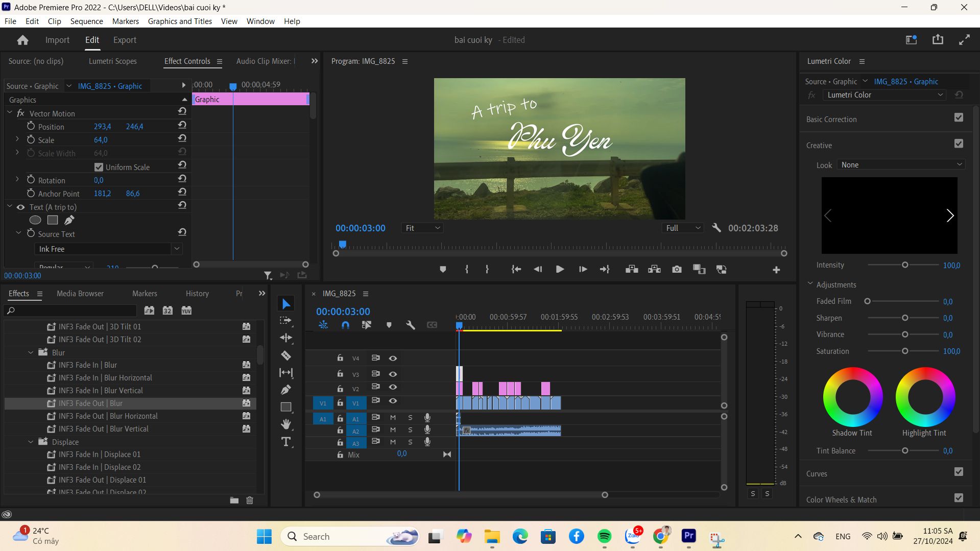Play the Program monitor video

[560, 269]
